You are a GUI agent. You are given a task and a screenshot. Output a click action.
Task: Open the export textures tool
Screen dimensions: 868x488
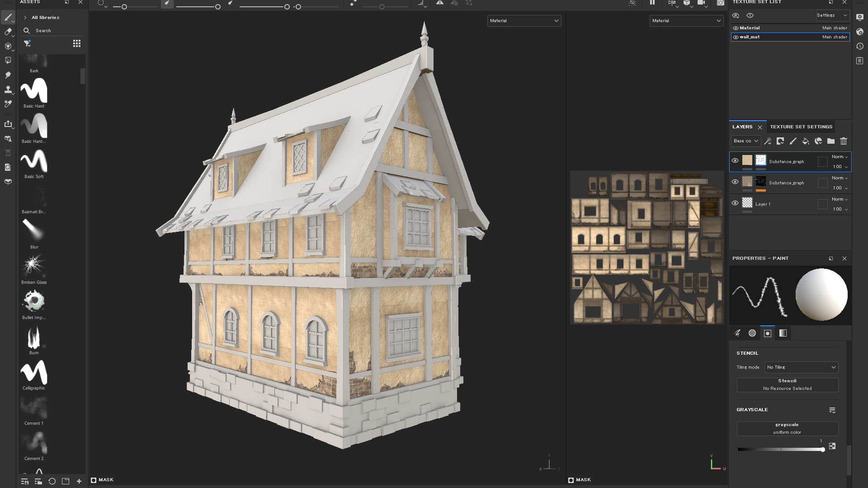coord(8,124)
